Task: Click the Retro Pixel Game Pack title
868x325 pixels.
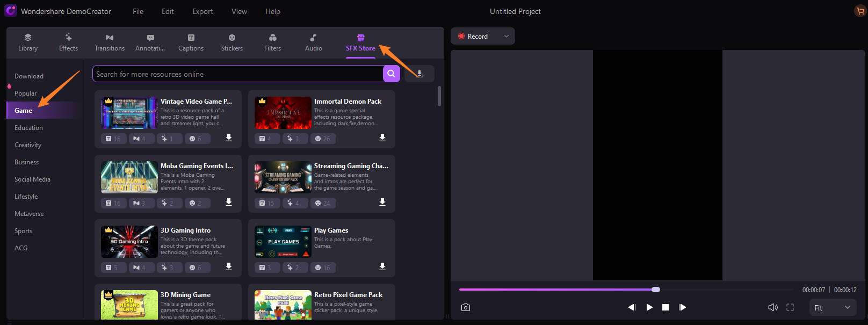Action: tap(348, 295)
